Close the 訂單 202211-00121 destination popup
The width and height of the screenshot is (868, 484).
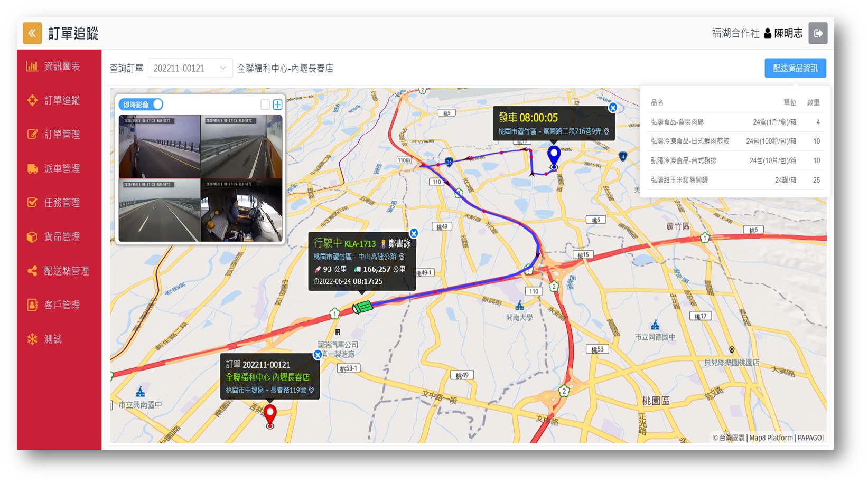(x=318, y=355)
